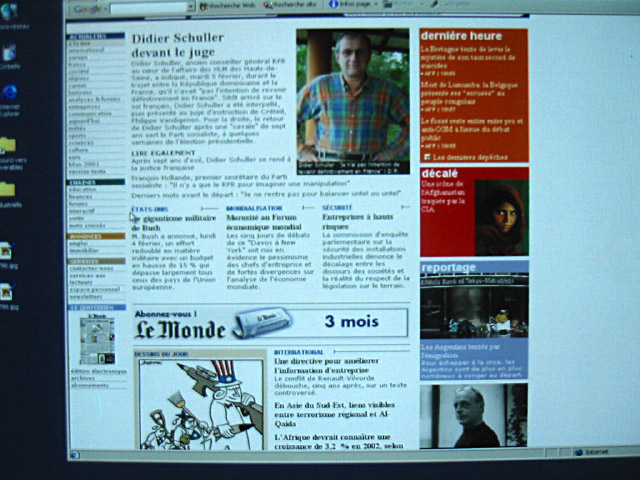The height and width of the screenshot is (480, 640).
Task: Open 'Mort de Lumumba' dernière heure item
Action: click(469, 93)
